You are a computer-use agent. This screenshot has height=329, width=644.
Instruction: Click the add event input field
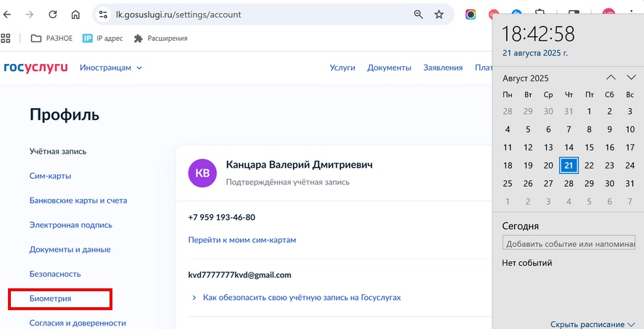(x=569, y=243)
